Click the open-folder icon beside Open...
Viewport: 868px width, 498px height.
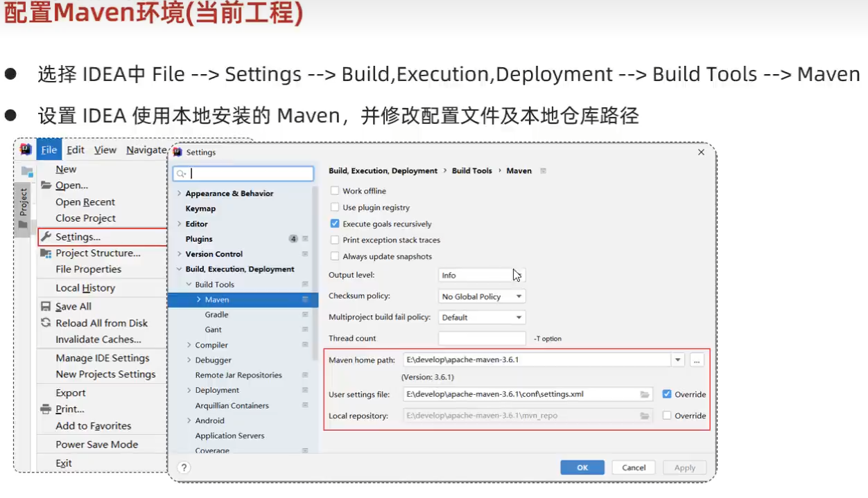46,185
